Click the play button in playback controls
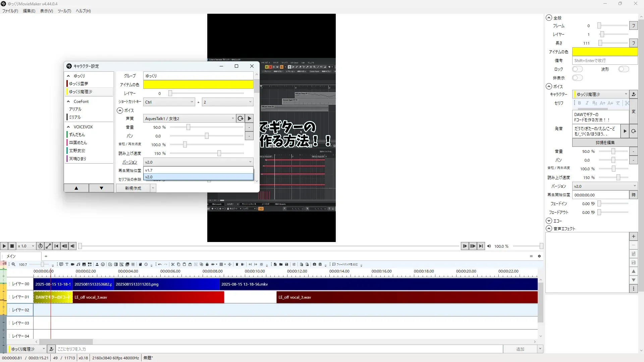 click(x=4, y=246)
